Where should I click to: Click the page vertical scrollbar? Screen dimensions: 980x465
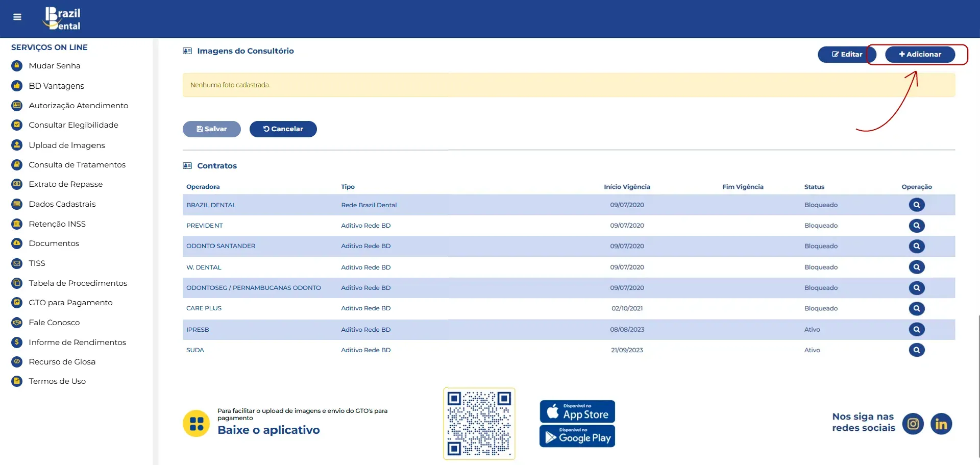pyautogui.click(x=978, y=385)
